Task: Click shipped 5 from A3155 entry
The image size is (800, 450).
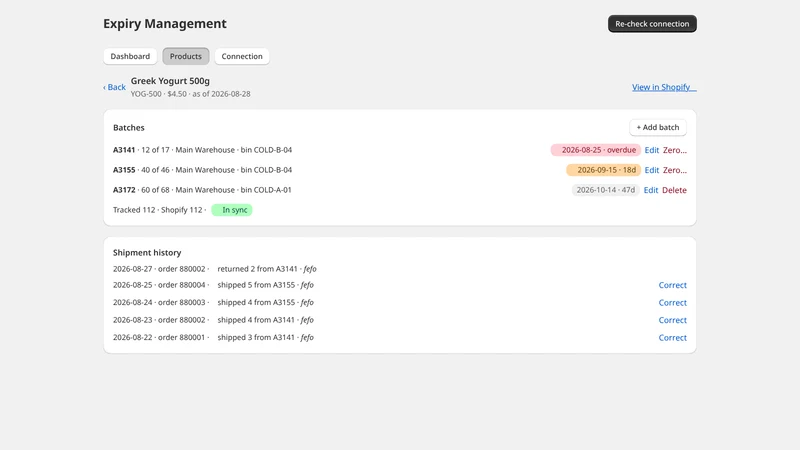Action: point(265,285)
